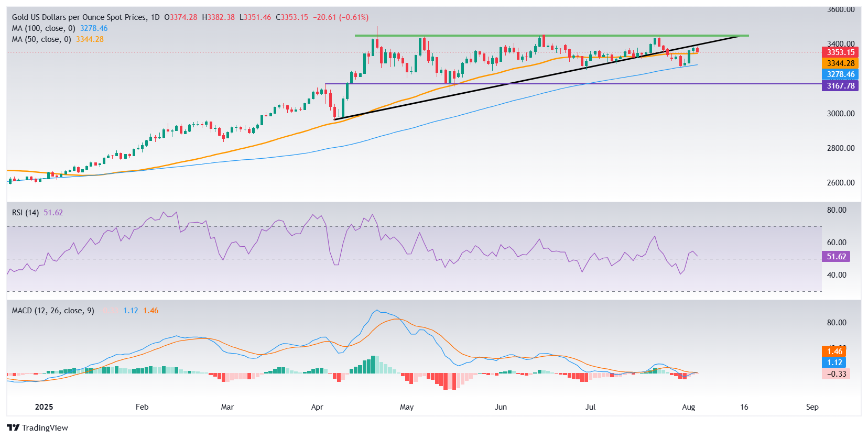
Task: Open the MA (50, close, 0) indicator legend
Action: [x=41, y=39]
